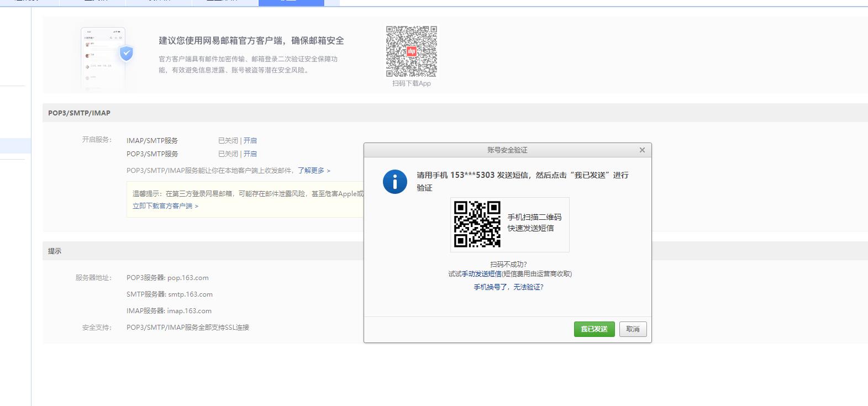Open 立即下载官方客户端 link
Viewport: 868px width, 406px height.
[165, 206]
